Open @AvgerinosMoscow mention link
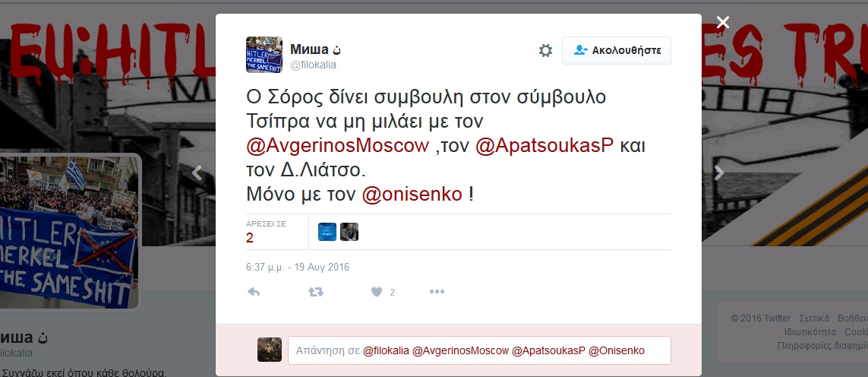 point(338,146)
